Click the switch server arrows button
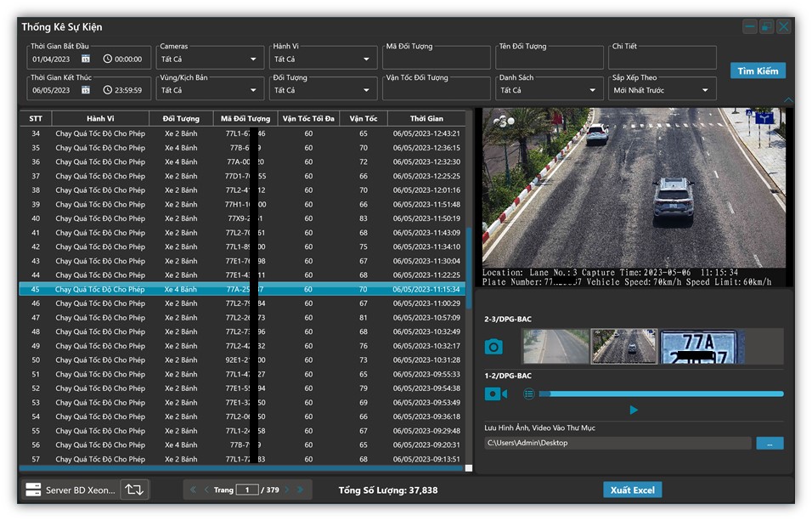Image resolution: width=812 pixels, height=521 pixels. [135, 490]
